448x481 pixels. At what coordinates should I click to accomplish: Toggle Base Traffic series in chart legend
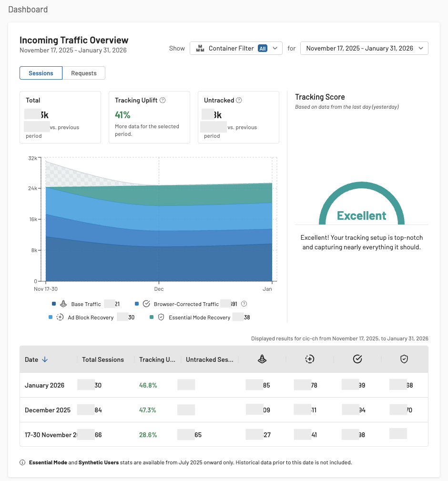(86, 304)
